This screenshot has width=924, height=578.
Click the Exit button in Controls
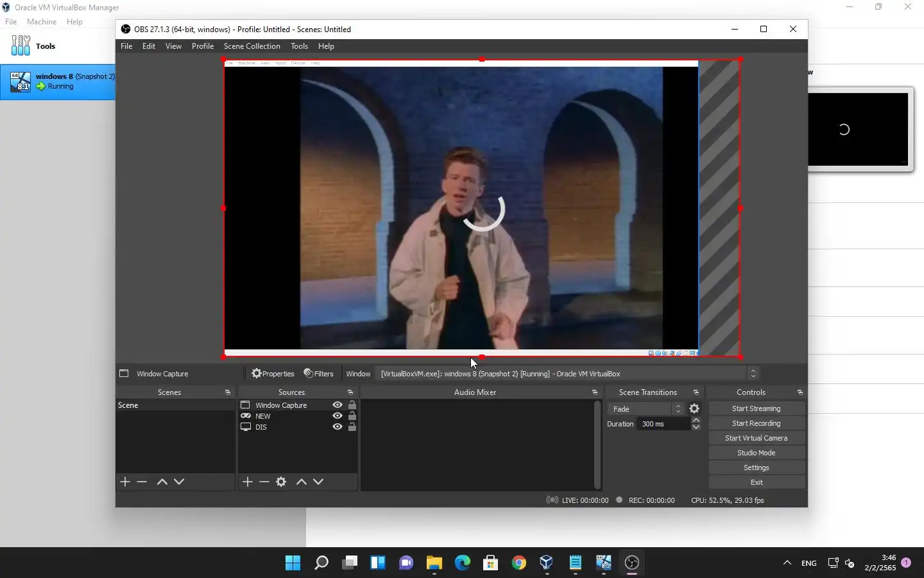pos(757,482)
